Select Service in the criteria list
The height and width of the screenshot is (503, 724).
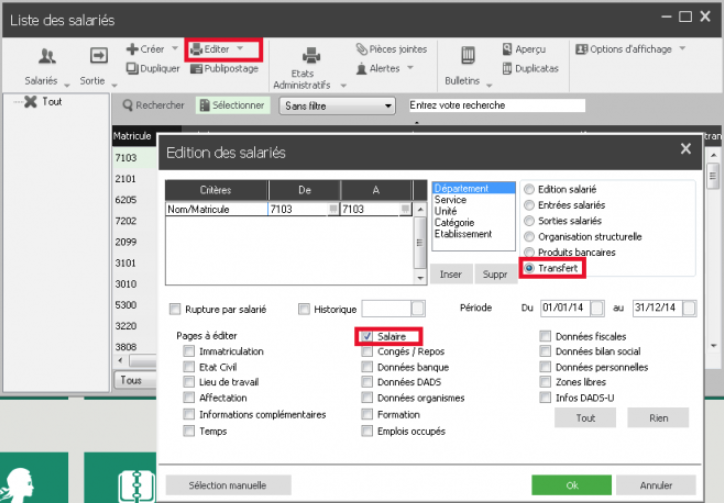coord(451,200)
